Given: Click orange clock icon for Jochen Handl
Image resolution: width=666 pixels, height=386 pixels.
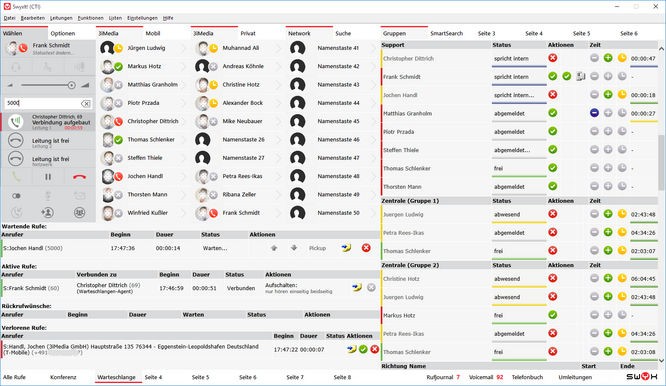Looking at the screenshot, I should (x=622, y=94).
